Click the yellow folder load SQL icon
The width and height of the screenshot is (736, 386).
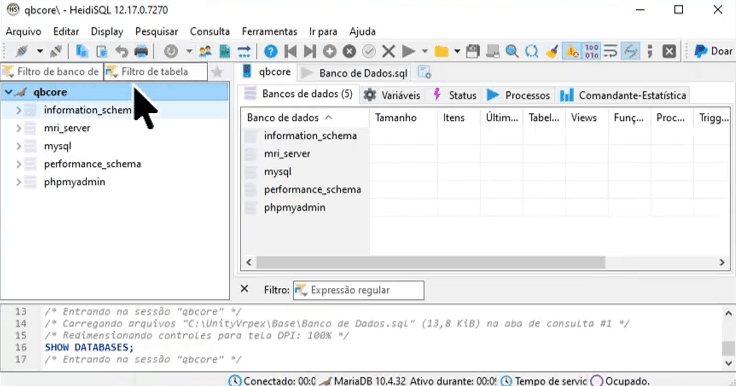pos(441,51)
